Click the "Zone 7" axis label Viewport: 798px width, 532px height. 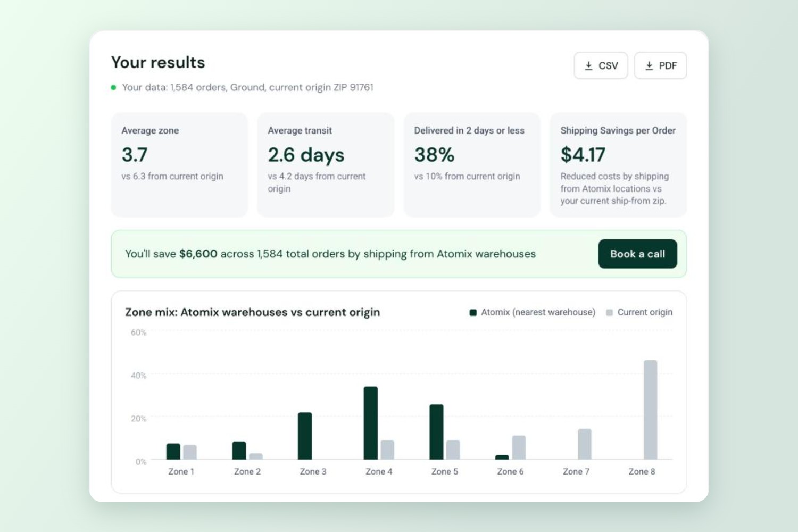[x=576, y=471]
